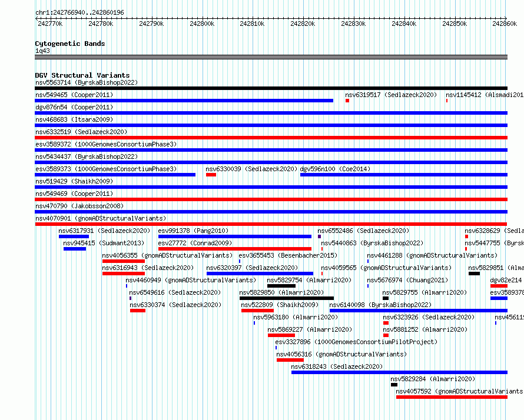Click the esv3589372 (1000GenomesConsortiumPhase3) label
The width and height of the screenshot is (524, 420).
pos(106,144)
